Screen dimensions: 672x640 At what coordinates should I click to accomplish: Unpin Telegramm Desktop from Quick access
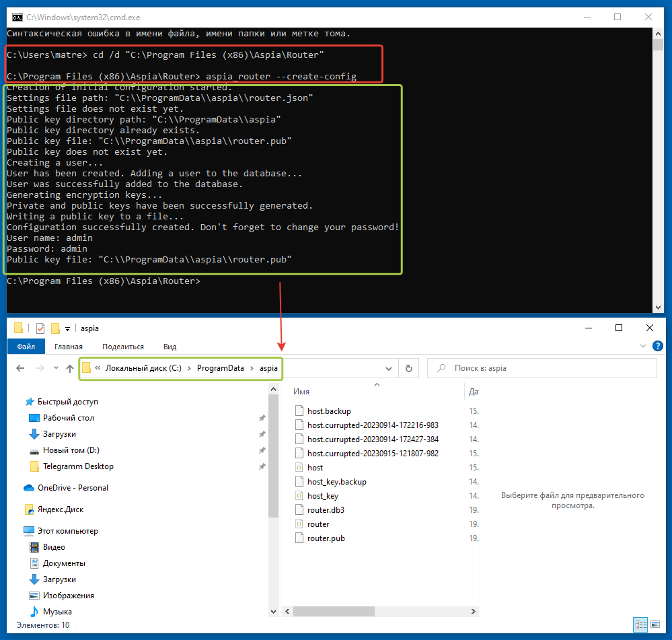[262, 466]
